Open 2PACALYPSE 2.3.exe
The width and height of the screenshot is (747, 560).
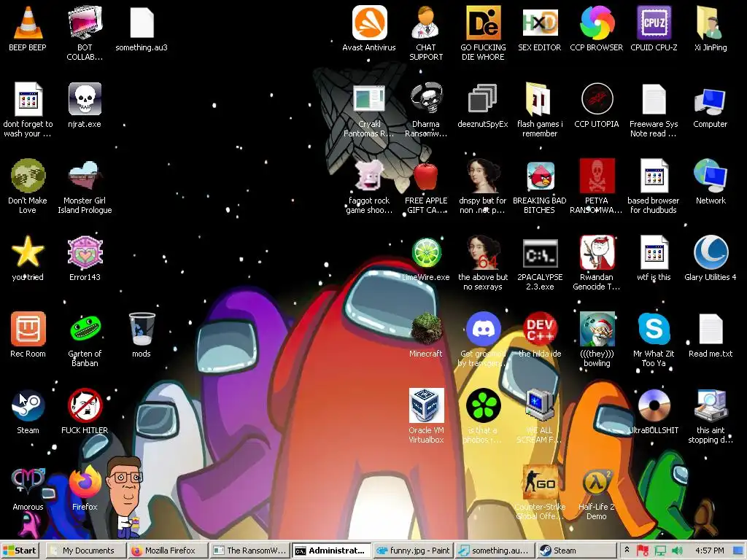pos(540,253)
